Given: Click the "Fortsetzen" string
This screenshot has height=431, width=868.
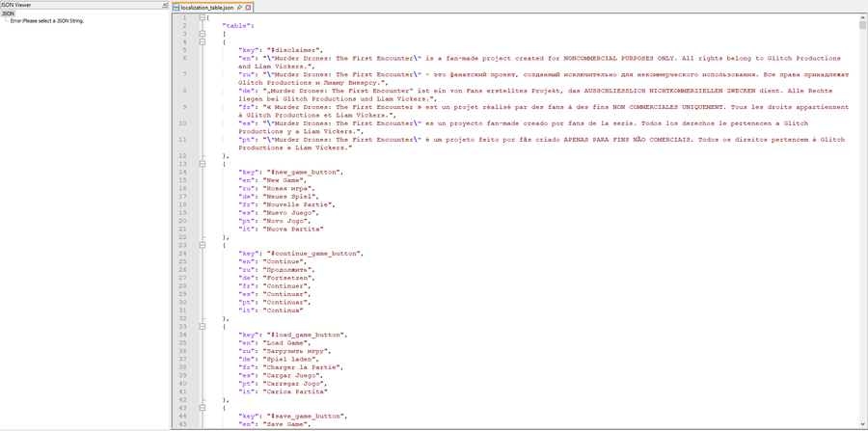Looking at the screenshot, I should (288, 278).
